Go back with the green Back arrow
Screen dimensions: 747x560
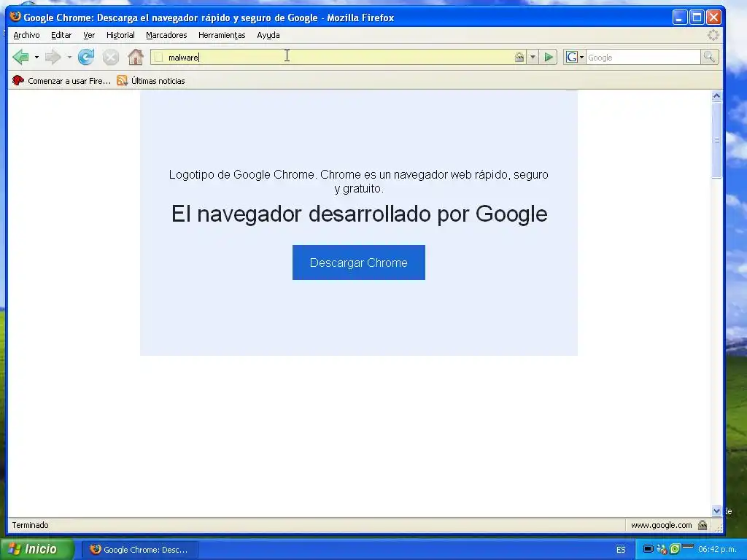pyautogui.click(x=20, y=57)
